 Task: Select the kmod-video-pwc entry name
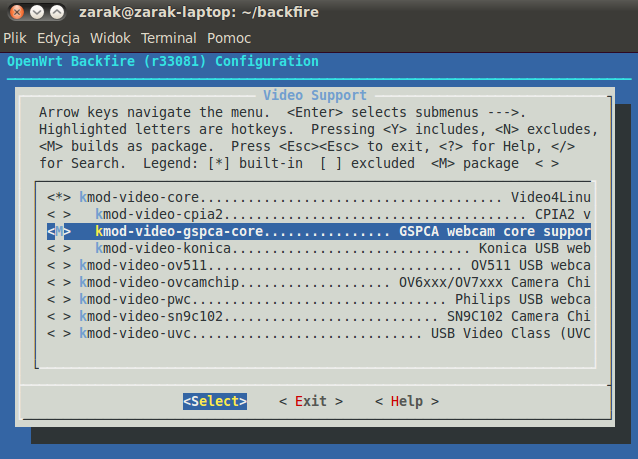tap(135, 299)
